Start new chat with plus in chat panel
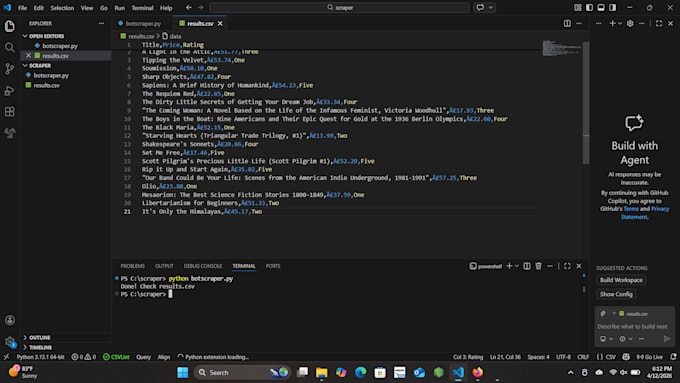This screenshot has height=383, width=680. (x=612, y=23)
